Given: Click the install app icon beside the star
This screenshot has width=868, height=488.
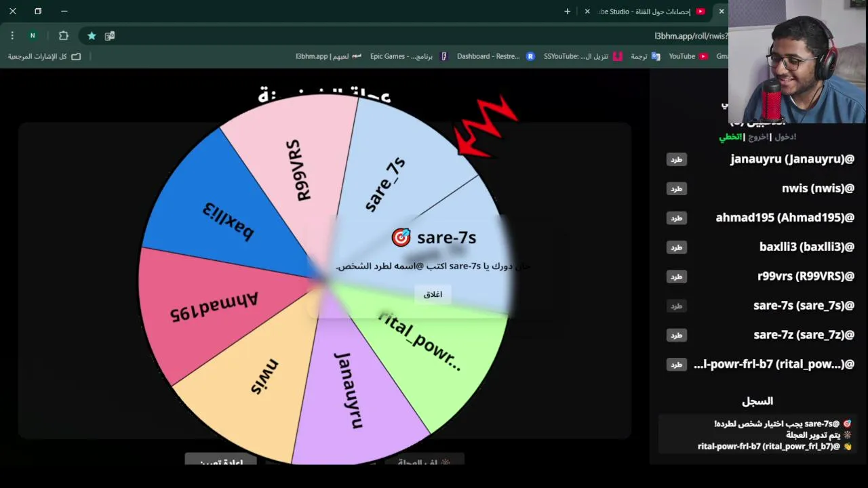Looking at the screenshot, I should click(x=110, y=36).
